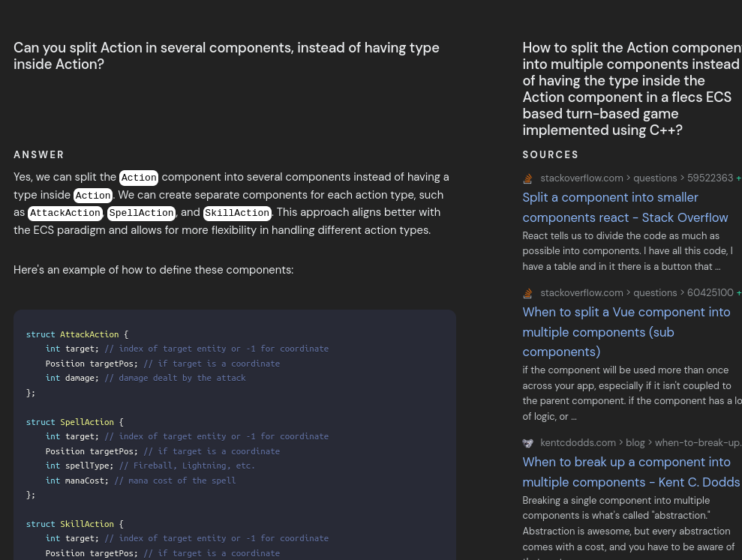
Task: Click the rephrased flecs ECS question heading
Action: pyautogui.click(x=631, y=89)
